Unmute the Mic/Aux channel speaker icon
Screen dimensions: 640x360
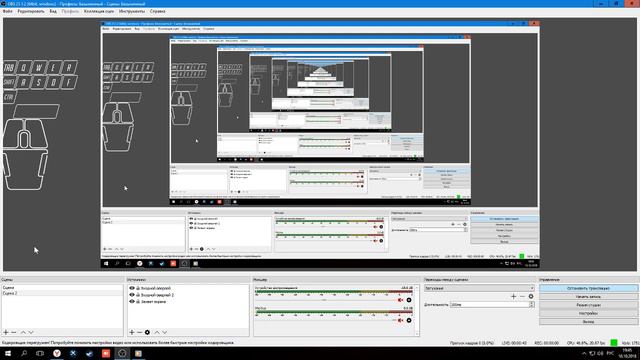400,320
